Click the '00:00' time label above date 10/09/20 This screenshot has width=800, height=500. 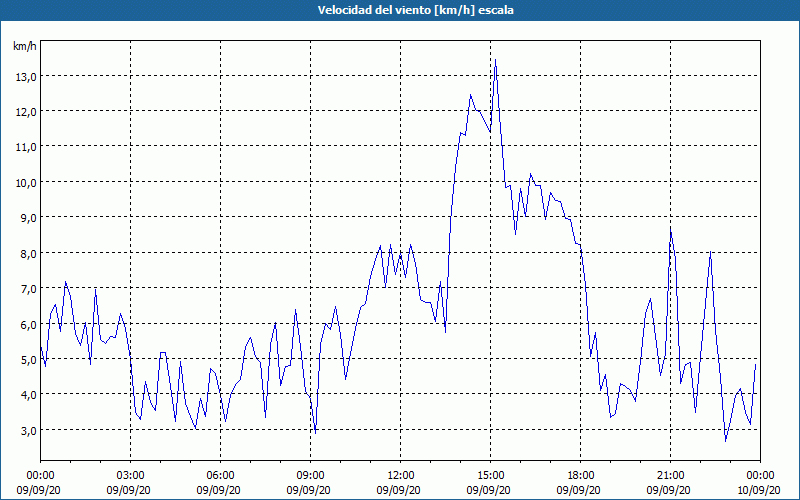760,476
